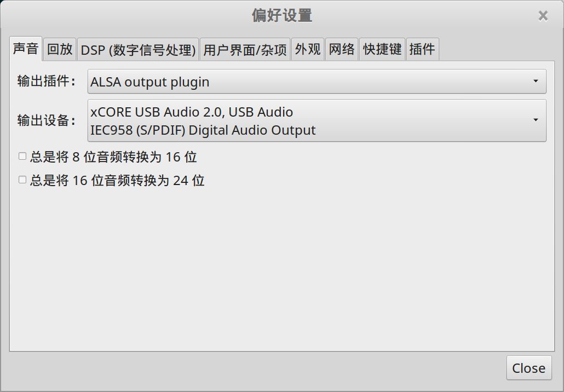Open the 插件 tab
This screenshot has height=392, width=564.
422,49
